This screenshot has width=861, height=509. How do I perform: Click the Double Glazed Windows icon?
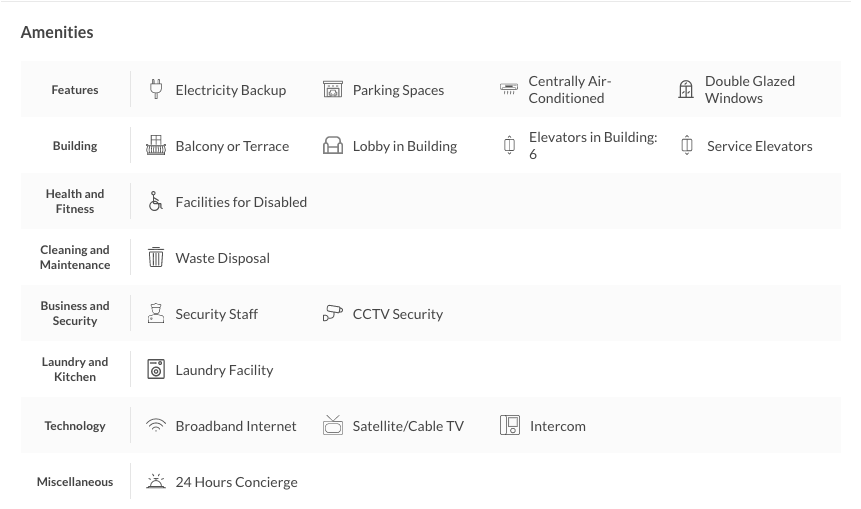point(686,90)
